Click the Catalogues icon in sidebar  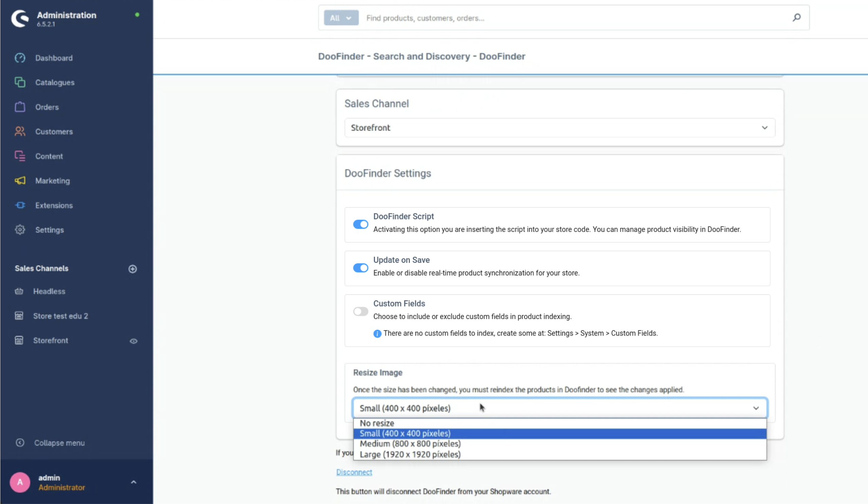tap(20, 82)
